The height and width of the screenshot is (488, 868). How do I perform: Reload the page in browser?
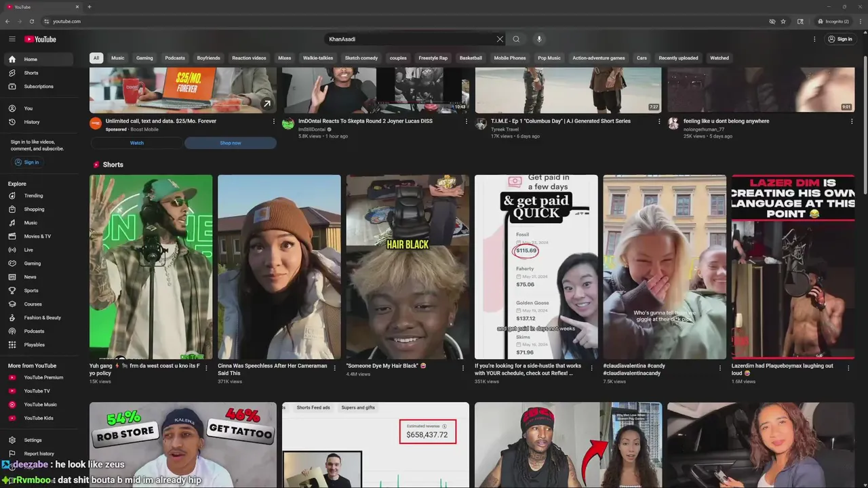click(31, 21)
